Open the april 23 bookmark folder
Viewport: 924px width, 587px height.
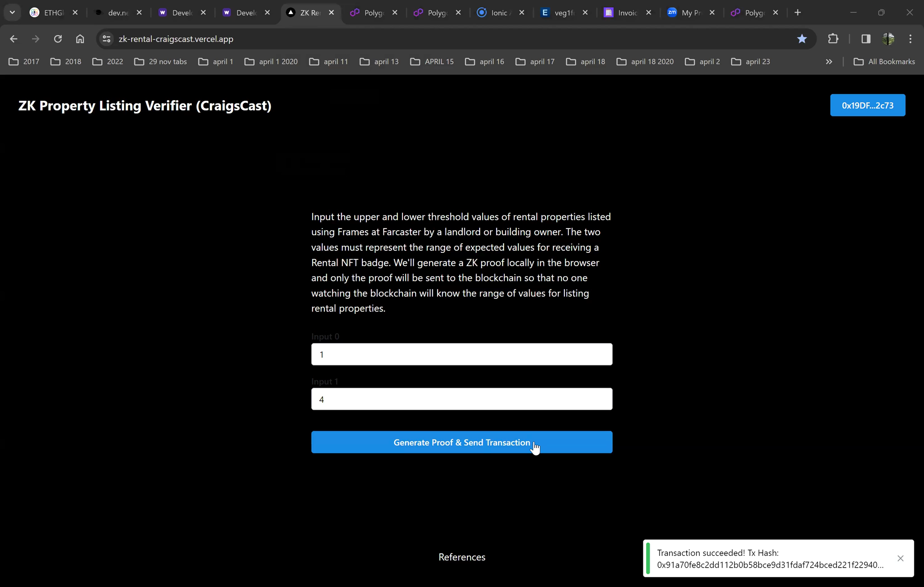click(750, 61)
